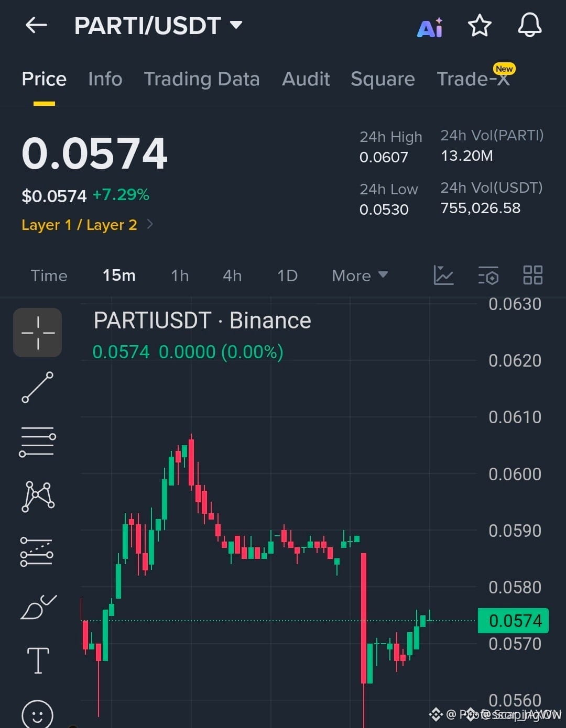The width and height of the screenshot is (566, 728).
Task: Click the +7.29% price change text
Action: click(x=121, y=195)
